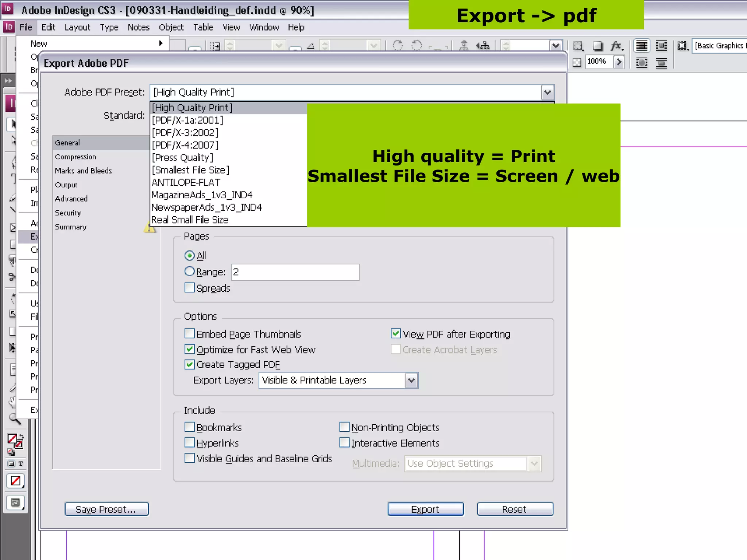Click the Select Content icon
The height and width of the screenshot is (560, 747).
[x=483, y=46]
